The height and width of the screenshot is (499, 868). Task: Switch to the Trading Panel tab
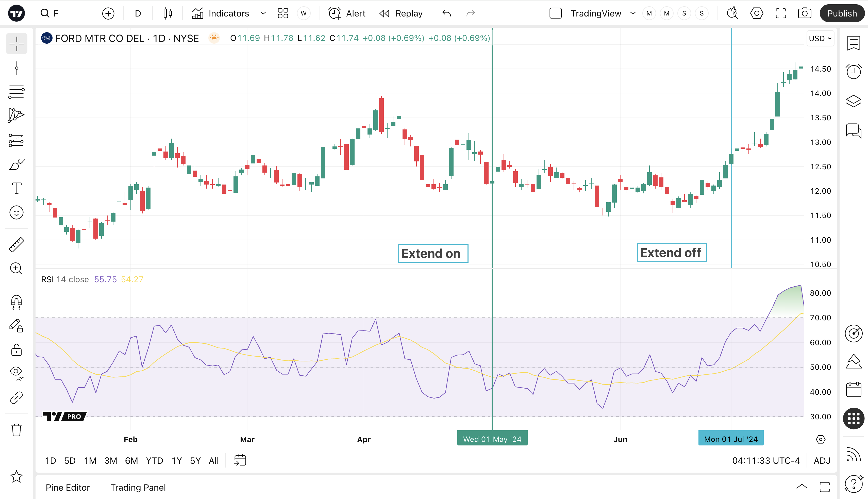(138, 487)
